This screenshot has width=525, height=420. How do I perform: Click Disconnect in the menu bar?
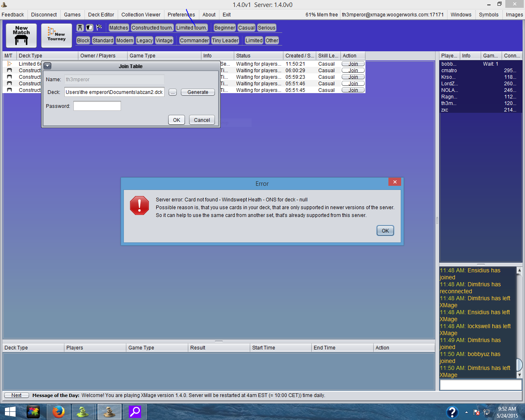click(x=44, y=14)
